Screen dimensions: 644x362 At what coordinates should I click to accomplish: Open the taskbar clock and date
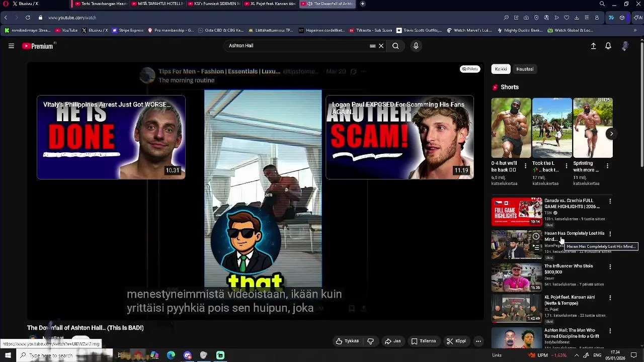[x=615, y=355]
